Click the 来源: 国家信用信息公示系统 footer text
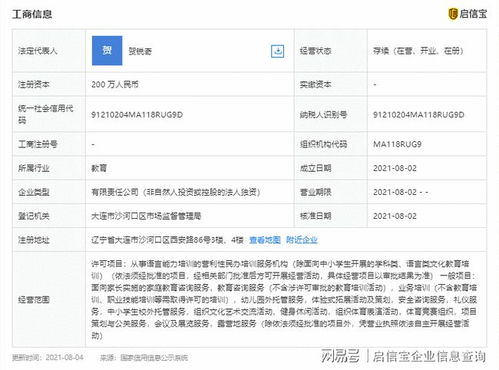 [x=144, y=358]
